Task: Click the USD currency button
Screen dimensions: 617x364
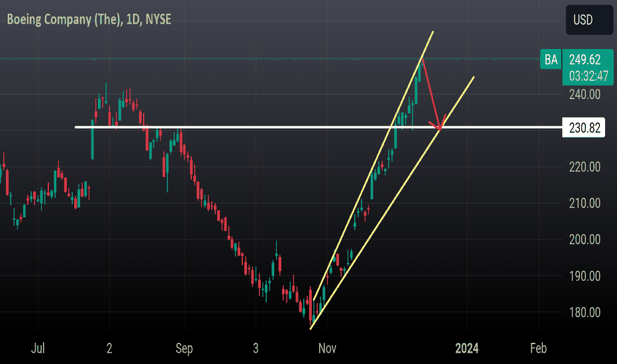Action: [589, 20]
